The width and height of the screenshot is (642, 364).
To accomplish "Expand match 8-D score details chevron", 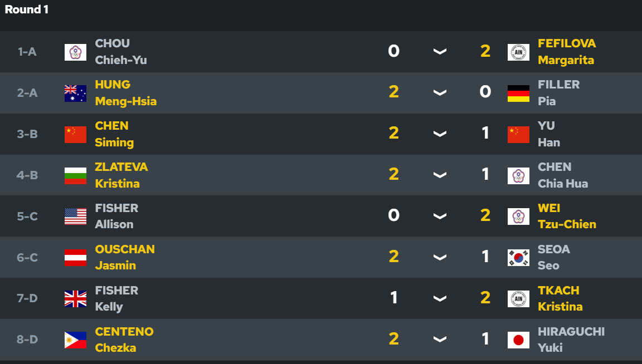I will 440,339.
